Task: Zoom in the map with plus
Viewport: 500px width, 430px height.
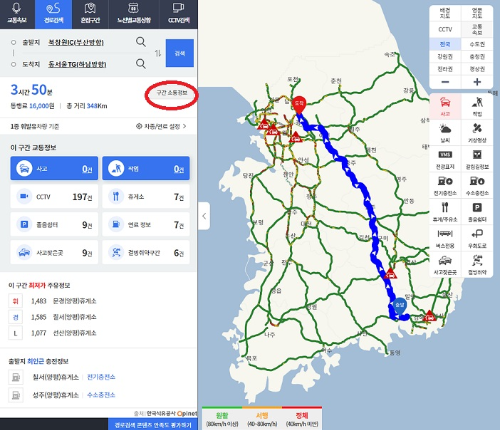Action: (x=477, y=82)
